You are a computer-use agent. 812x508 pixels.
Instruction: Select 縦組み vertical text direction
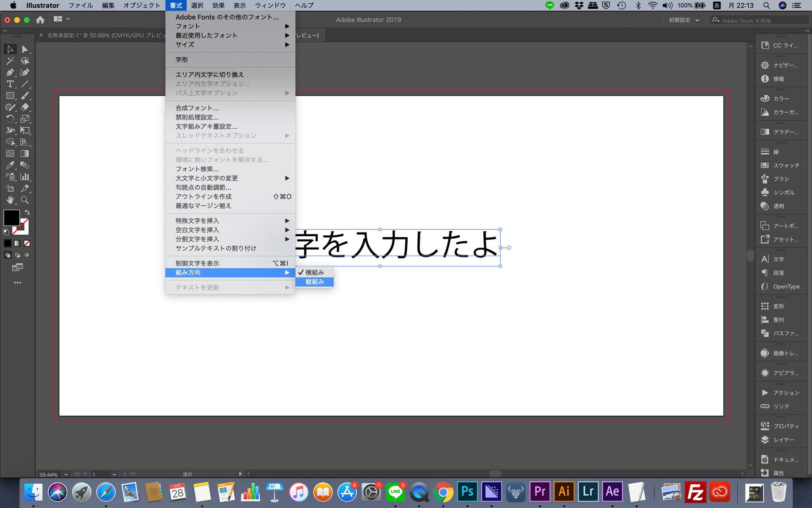click(315, 282)
